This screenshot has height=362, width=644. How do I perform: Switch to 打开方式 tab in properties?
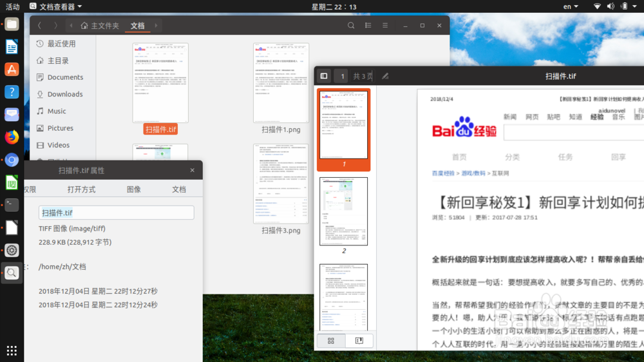click(81, 189)
